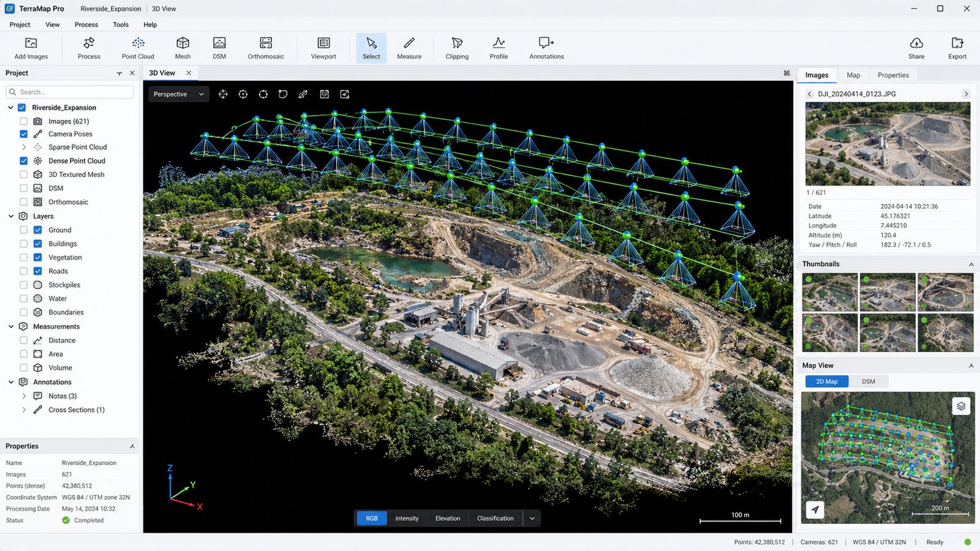Select the Classification color mode

[495, 519]
